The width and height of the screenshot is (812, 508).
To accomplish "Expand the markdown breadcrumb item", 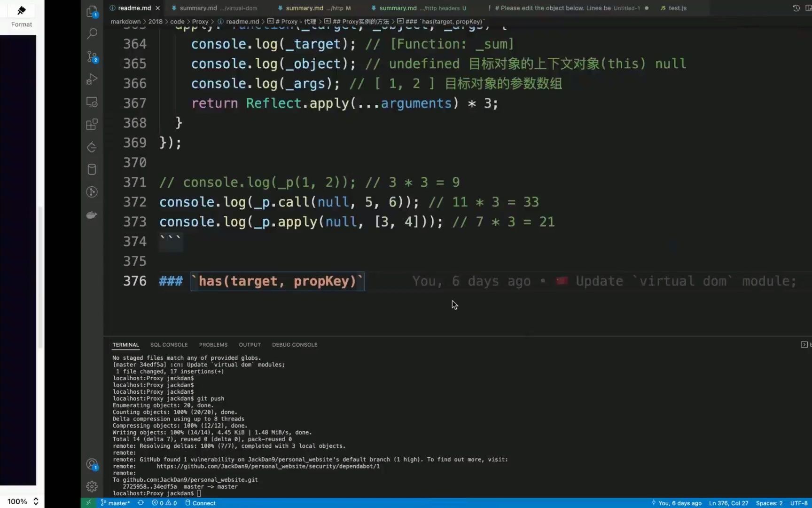I will point(125,22).
